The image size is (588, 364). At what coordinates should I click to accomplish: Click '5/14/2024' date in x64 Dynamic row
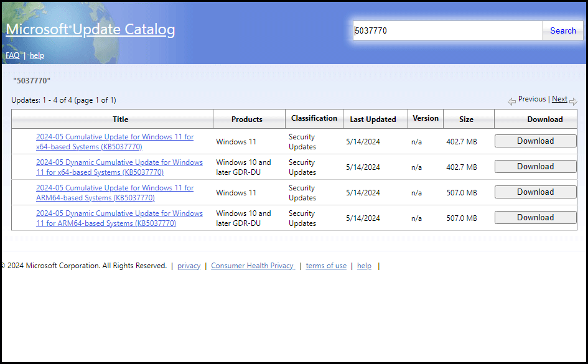(x=363, y=167)
